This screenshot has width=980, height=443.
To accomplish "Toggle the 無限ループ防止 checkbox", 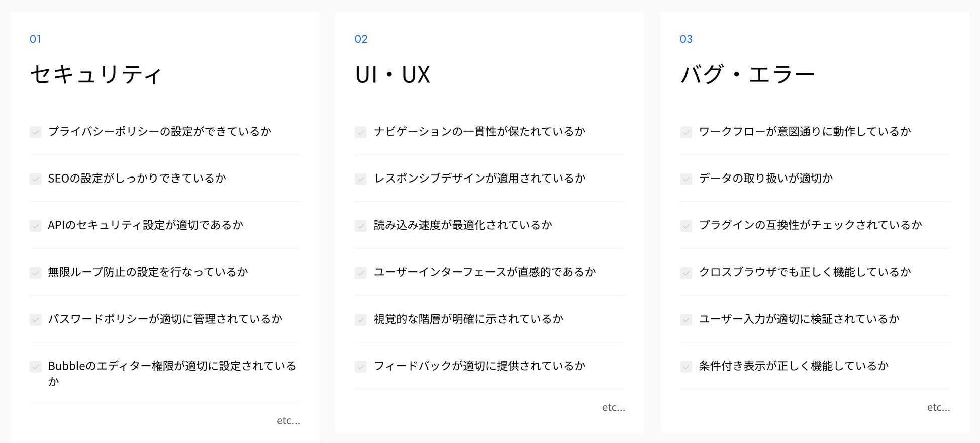I will click(36, 273).
